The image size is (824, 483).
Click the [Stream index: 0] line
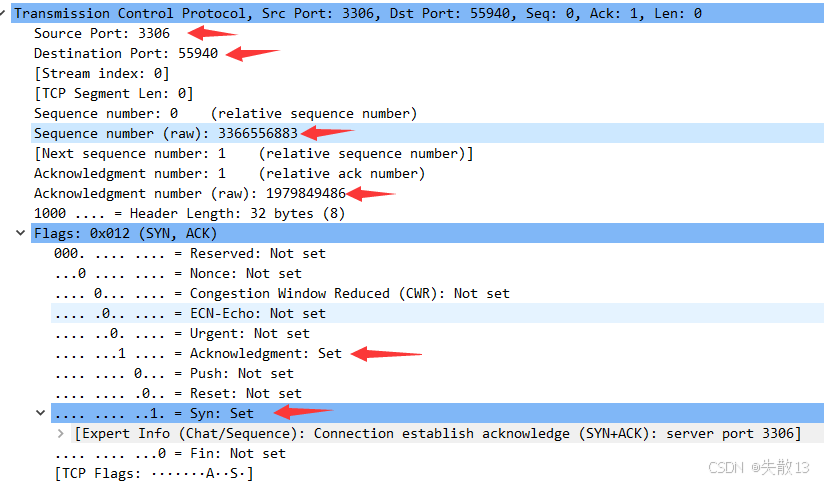pyautogui.click(x=101, y=73)
